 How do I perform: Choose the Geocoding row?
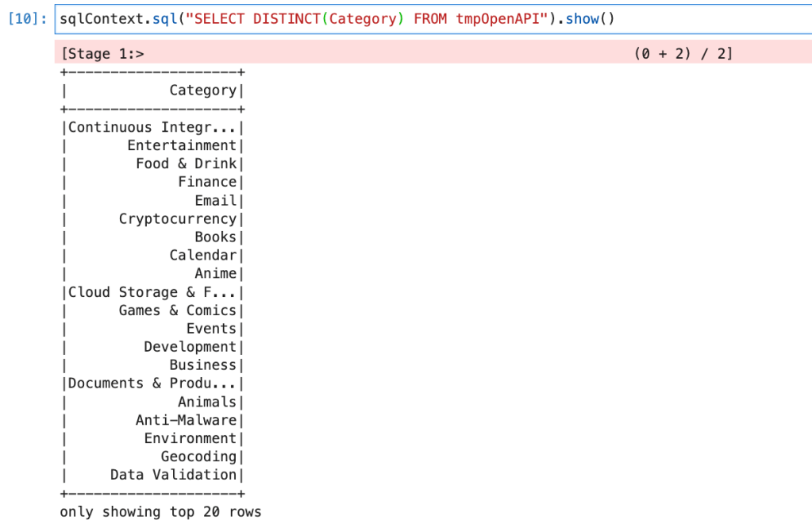tap(198, 457)
